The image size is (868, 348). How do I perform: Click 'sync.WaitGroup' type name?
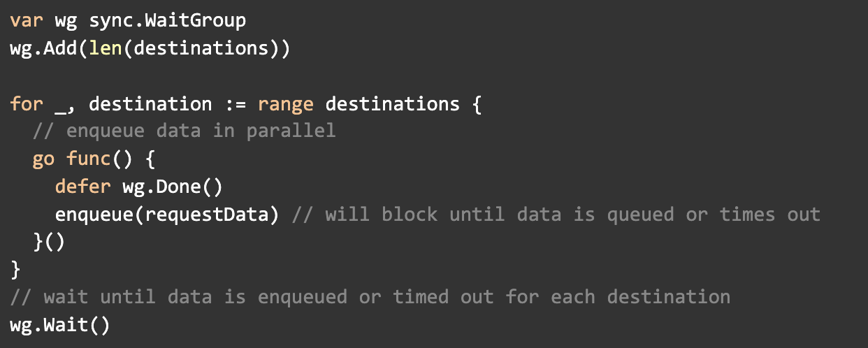click(x=168, y=20)
